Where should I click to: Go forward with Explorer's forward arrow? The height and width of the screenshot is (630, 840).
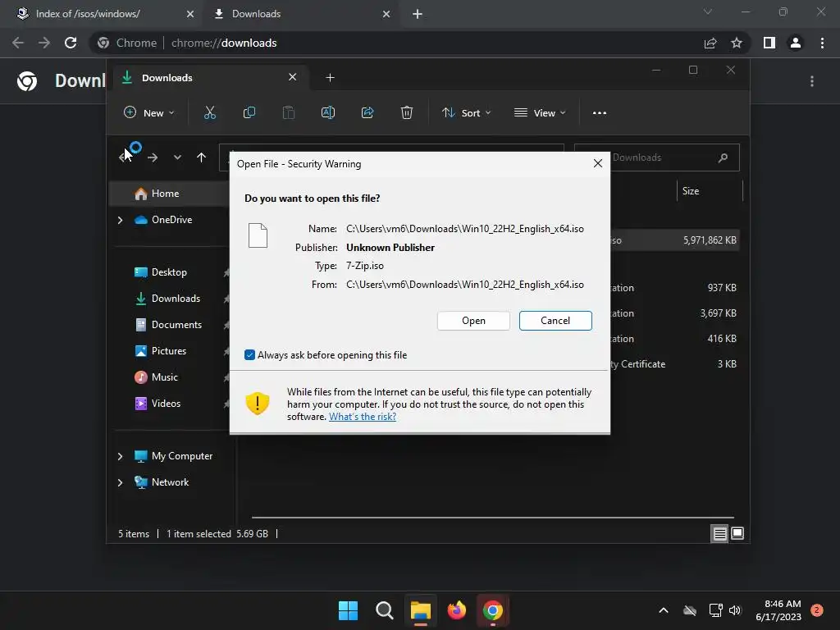tap(153, 157)
